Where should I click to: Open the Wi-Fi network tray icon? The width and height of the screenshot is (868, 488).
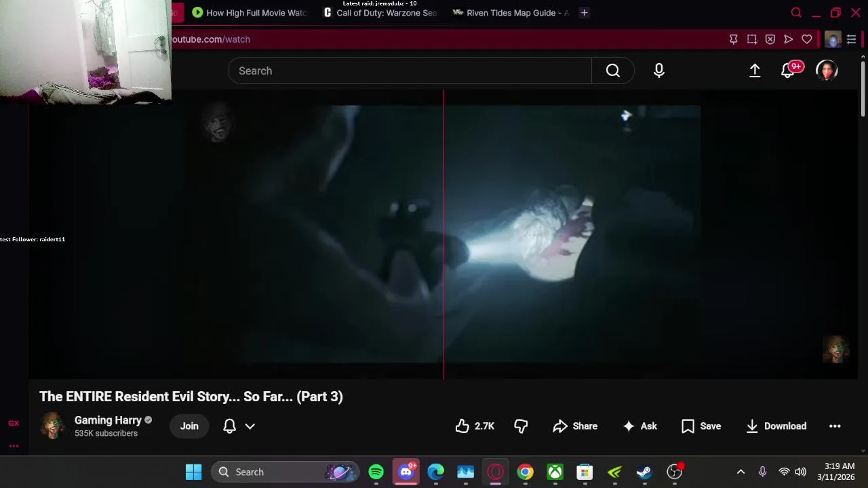(784, 472)
